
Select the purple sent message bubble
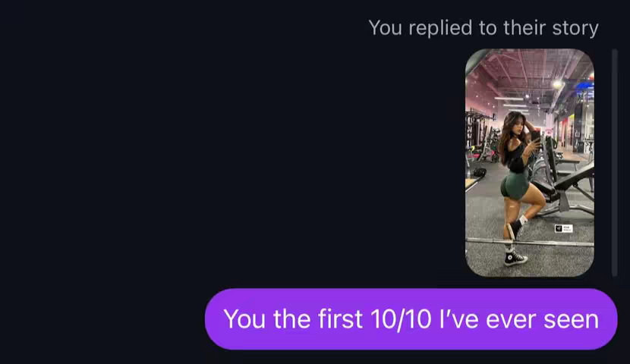pos(411,319)
